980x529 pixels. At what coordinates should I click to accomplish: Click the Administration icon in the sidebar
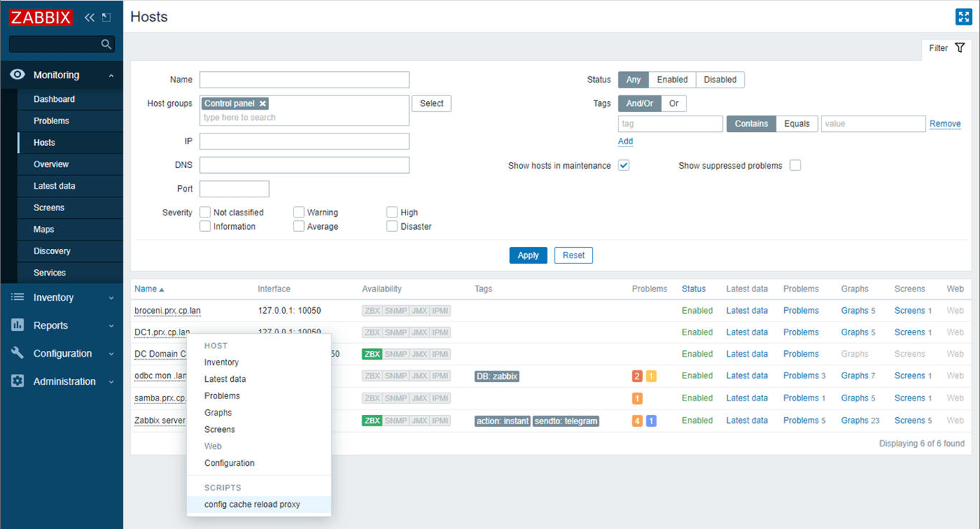click(x=17, y=381)
